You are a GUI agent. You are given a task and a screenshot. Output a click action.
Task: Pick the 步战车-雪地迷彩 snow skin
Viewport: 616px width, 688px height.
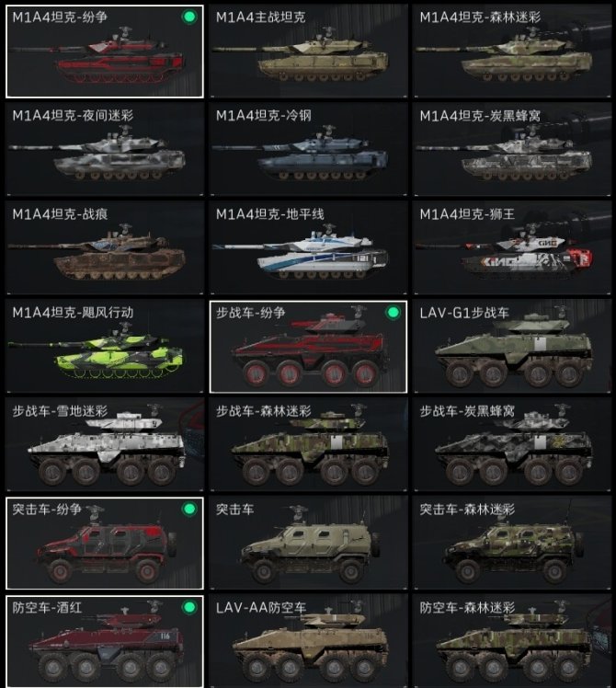pos(105,445)
